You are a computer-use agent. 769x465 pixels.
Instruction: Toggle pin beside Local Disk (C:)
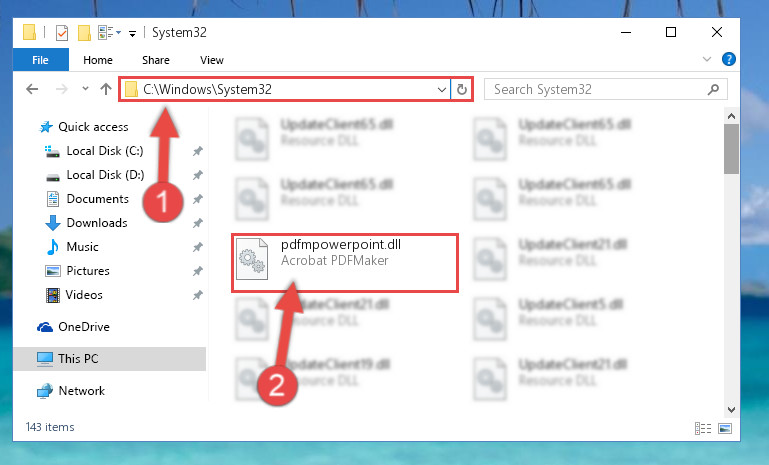tap(198, 151)
